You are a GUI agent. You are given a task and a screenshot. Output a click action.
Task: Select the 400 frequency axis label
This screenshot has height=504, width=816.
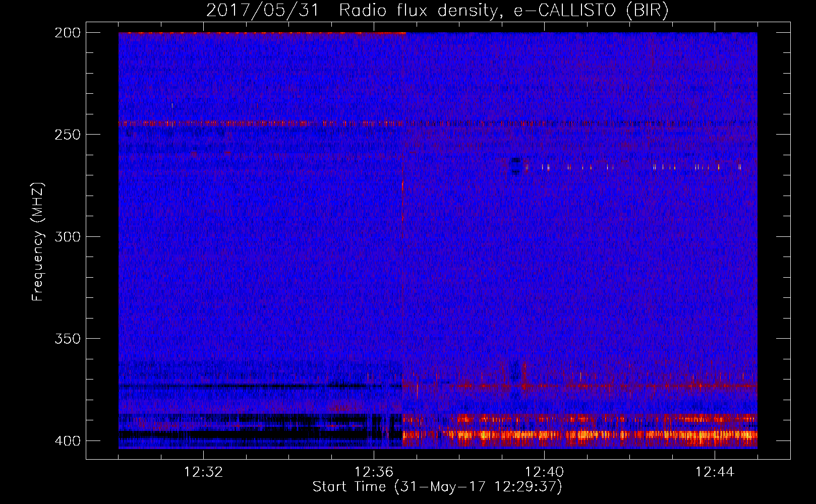(x=67, y=440)
